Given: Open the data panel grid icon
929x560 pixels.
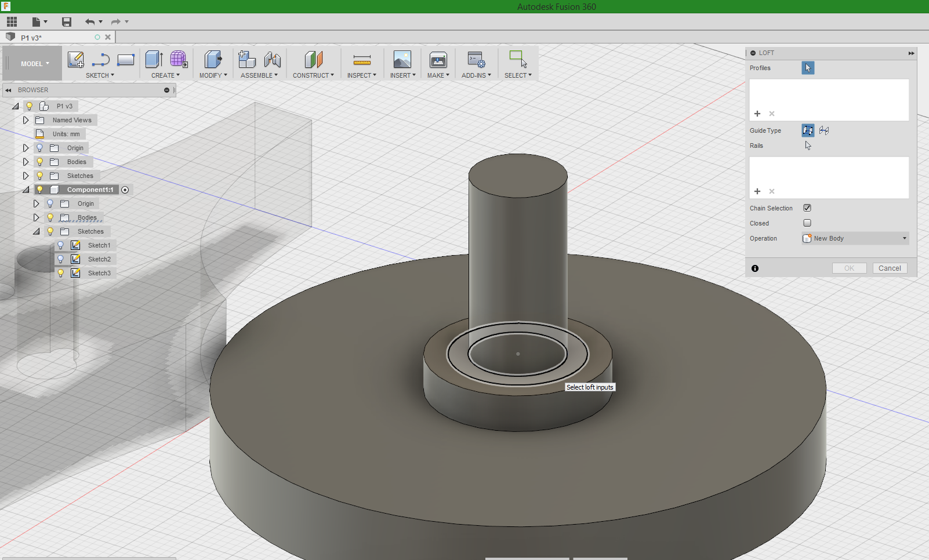Looking at the screenshot, I should [12, 22].
